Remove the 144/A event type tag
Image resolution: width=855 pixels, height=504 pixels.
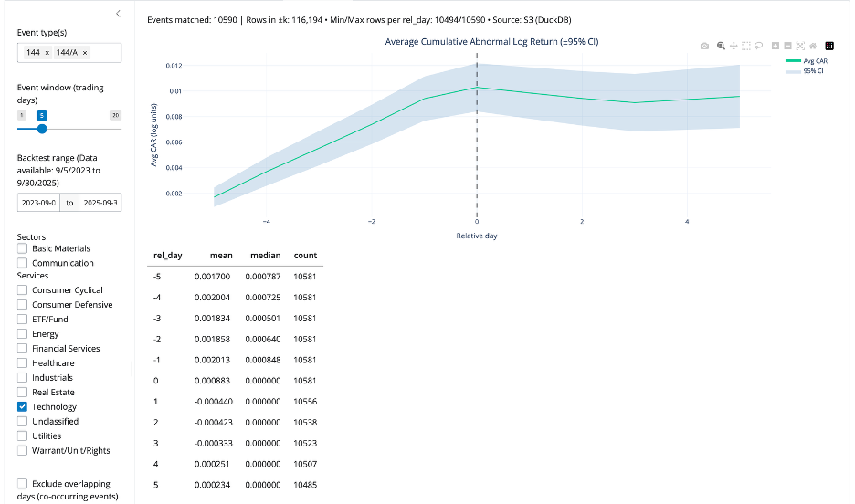click(x=85, y=53)
